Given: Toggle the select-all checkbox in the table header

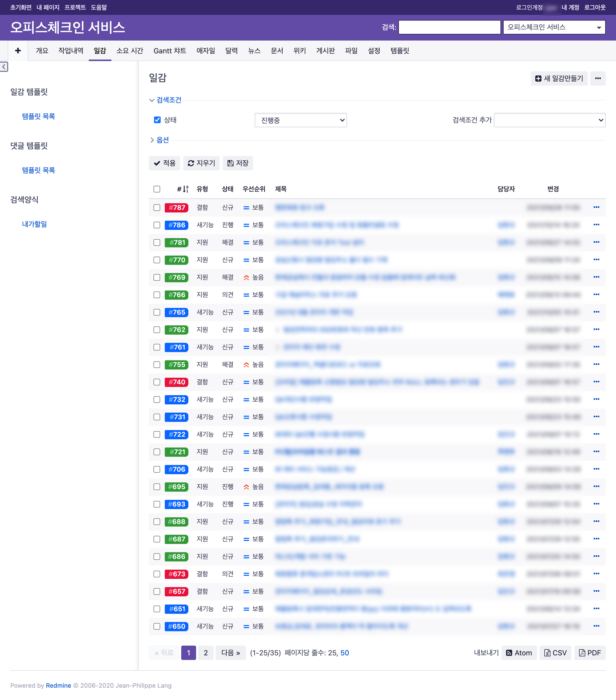Looking at the screenshot, I should (157, 189).
